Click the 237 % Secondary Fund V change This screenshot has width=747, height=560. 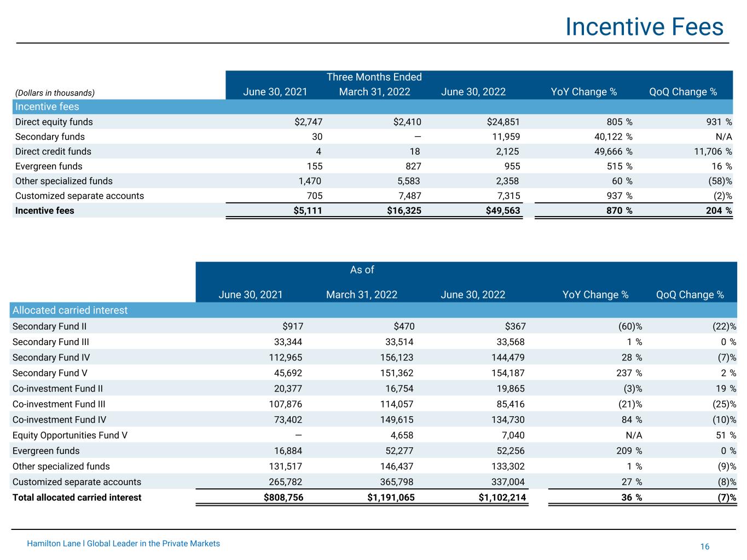[627, 373]
